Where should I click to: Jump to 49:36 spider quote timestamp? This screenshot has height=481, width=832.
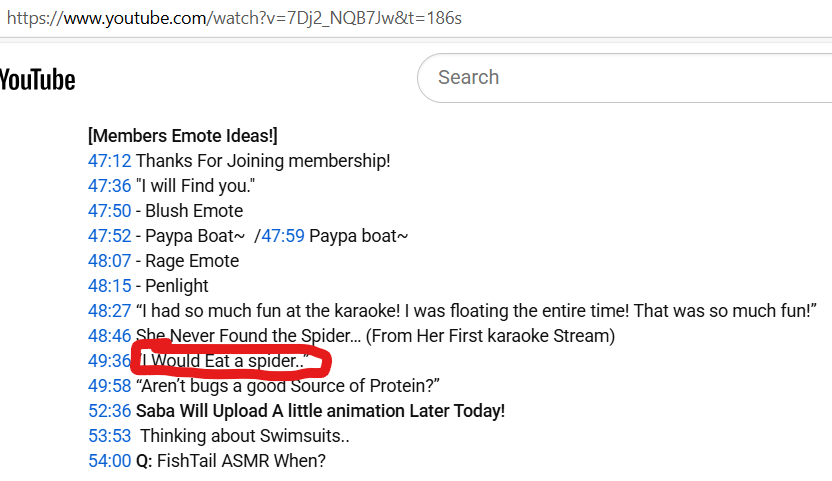(x=109, y=360)
